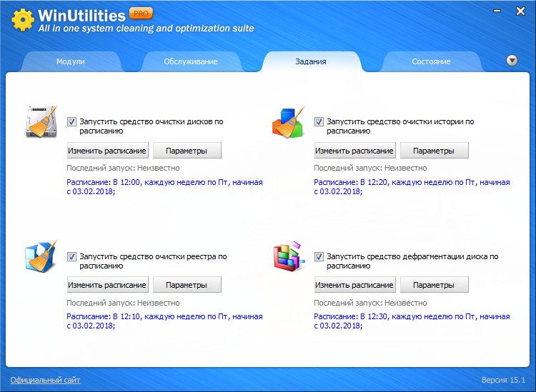This screenshot has width=536, height=392.
Task: Click schedule text 'В 12:20' for history cleaner
Action: click(374, 182)
